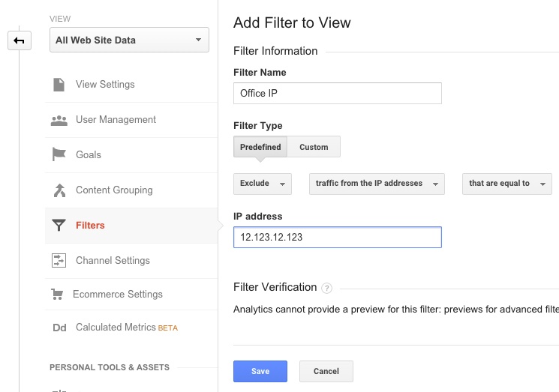Click the Filter Name input field
Screen dimensions: 559x392
point(337,93)
